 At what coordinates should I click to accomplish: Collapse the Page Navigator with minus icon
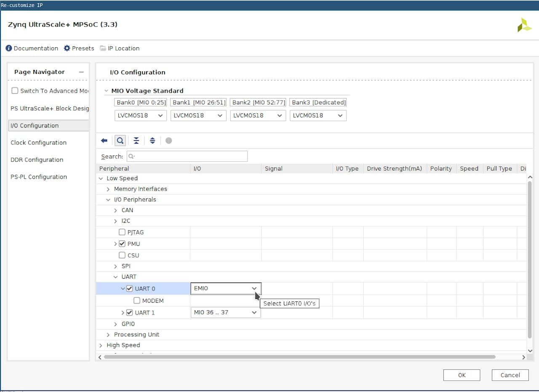click(x=81, y=72)
